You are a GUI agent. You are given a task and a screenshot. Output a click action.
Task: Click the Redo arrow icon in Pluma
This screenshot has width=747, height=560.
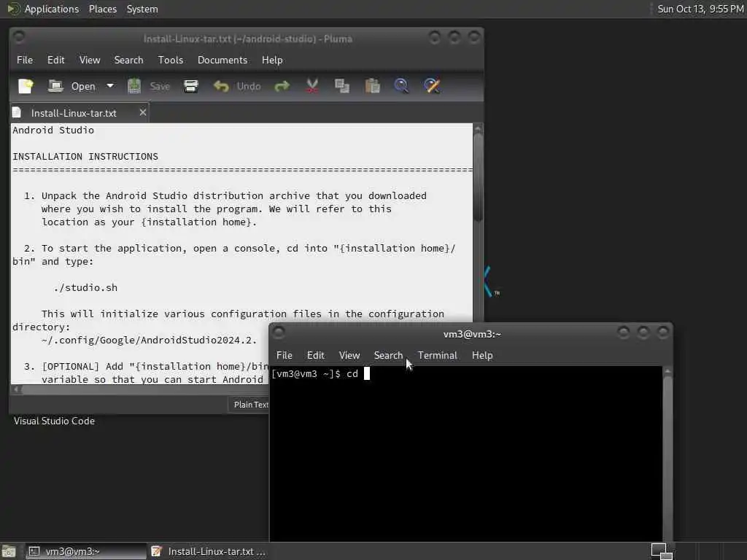tap(282, 86)
